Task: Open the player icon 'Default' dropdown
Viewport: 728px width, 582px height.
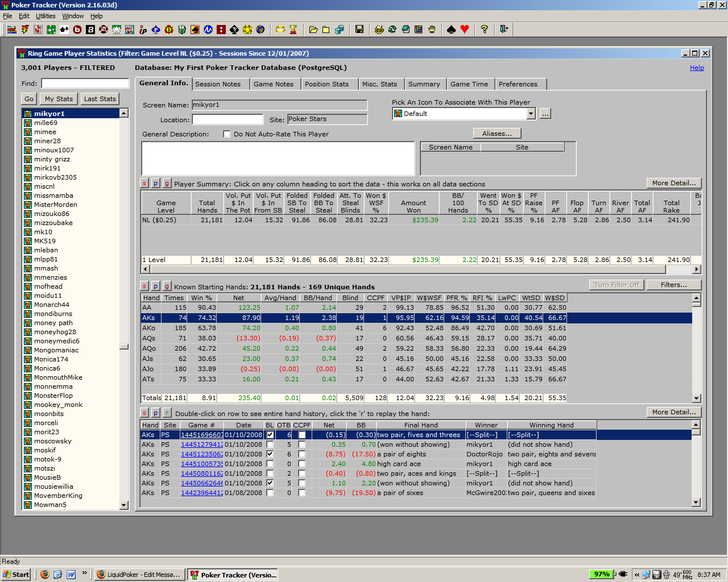Action: click(x=531, y=114)
